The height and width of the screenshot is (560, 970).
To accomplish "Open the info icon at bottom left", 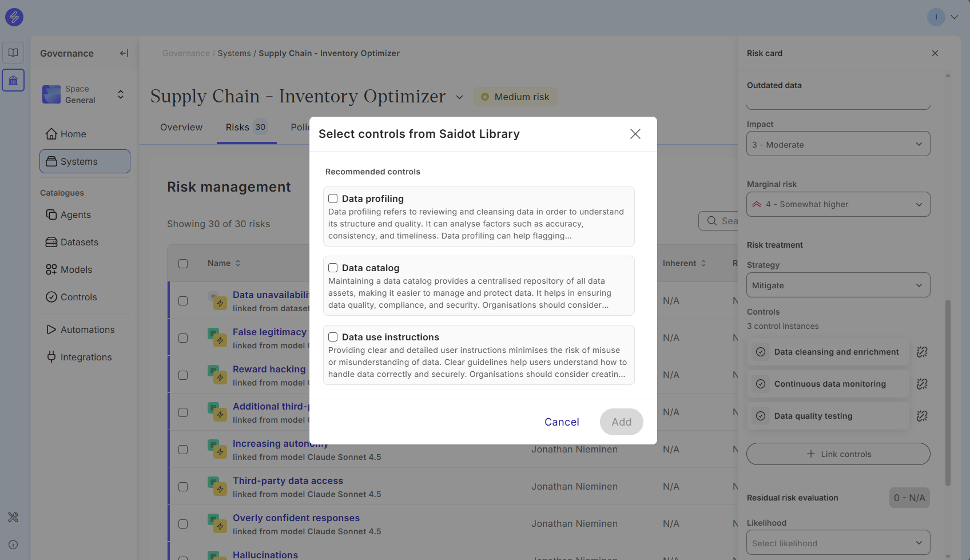I will 13,545.
